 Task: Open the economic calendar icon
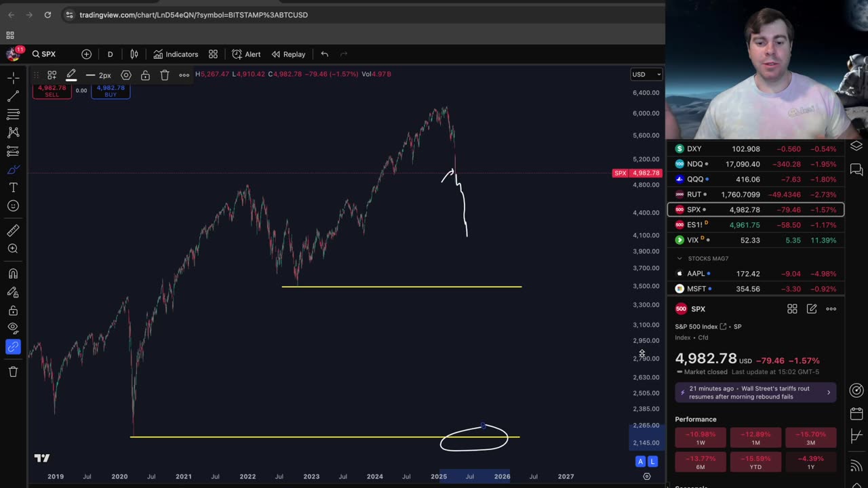point(856,413)
